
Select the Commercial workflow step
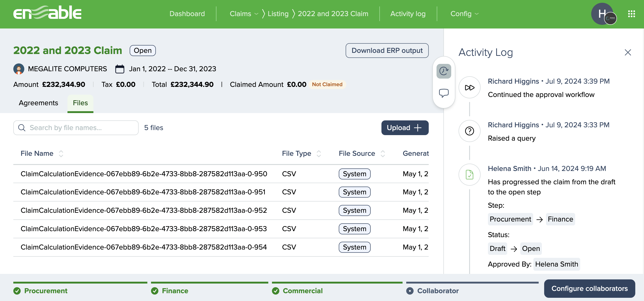click(302, 291)
